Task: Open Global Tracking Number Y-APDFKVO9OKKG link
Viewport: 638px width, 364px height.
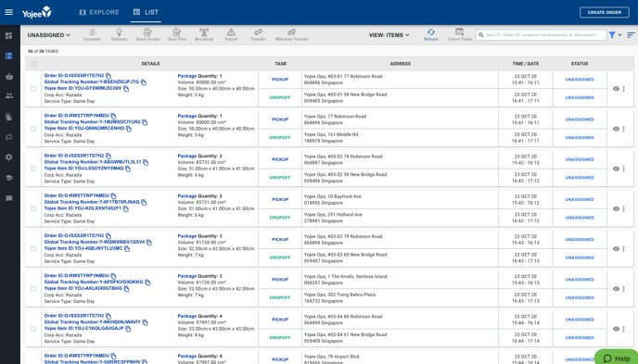Action: pos(94,282)
